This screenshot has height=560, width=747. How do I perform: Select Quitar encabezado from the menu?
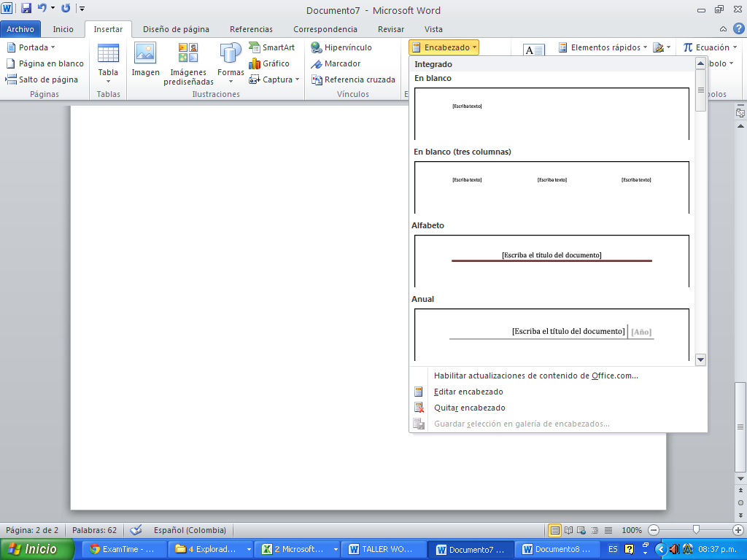469,408
